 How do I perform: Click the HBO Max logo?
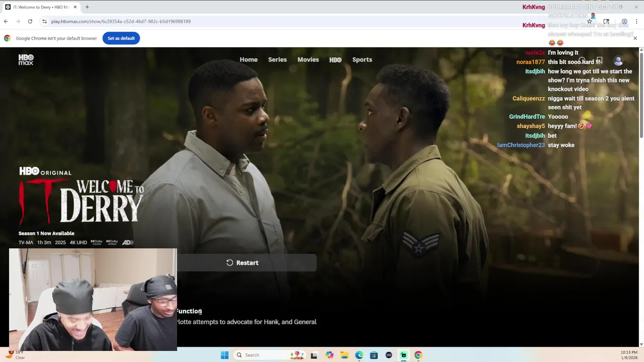click(x=26, y=59)
